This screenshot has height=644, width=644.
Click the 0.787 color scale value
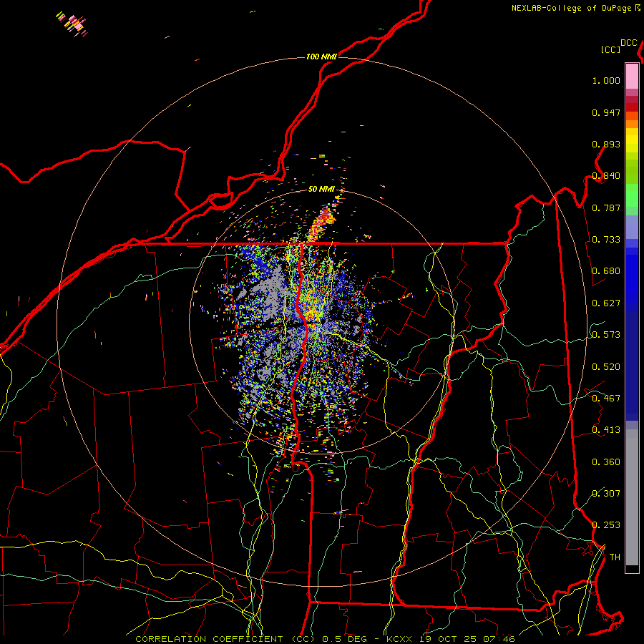point(606,208)
